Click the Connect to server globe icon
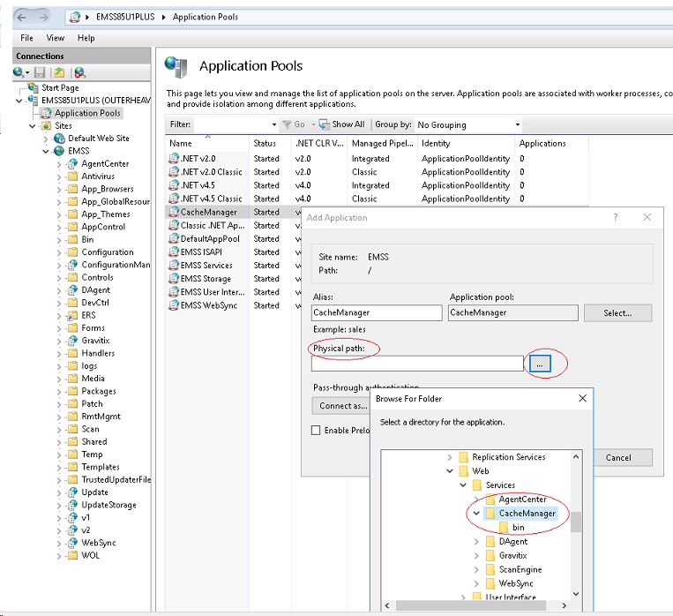The height and width of the screenshot is (616, 673). pos(19,72)
